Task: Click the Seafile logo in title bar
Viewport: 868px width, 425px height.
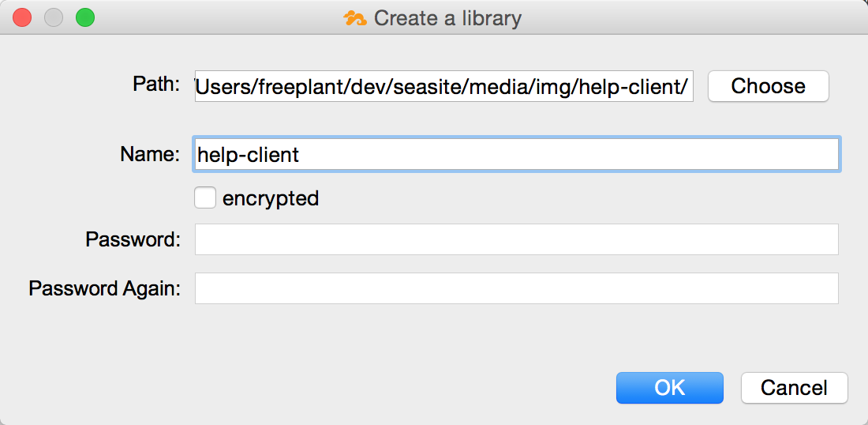Action: coord(355,18)
